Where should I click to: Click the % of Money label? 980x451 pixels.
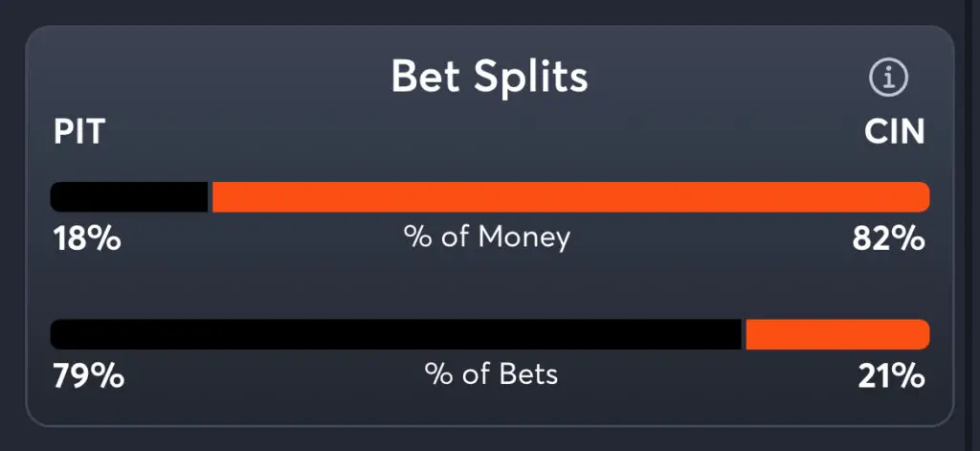click(487, 237)
